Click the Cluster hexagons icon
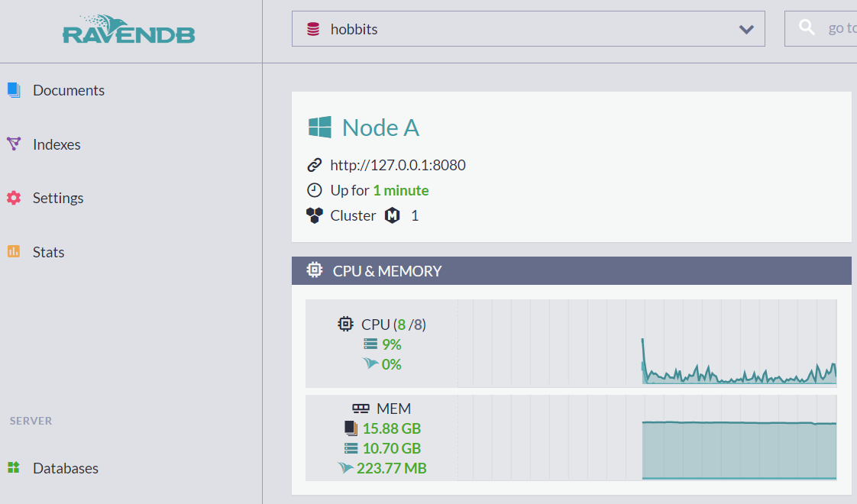The width and height of the screenshot is (857, 504). tap(314, 215)
